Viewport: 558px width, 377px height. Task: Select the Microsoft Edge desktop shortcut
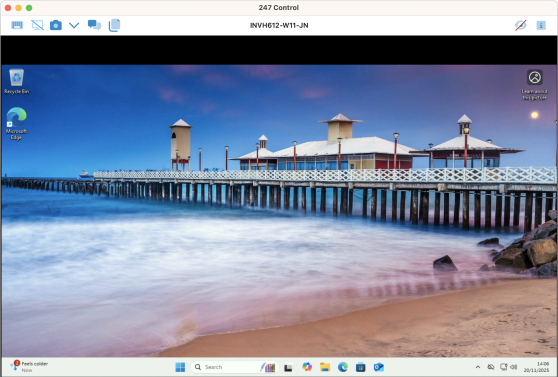click(16, 124)
